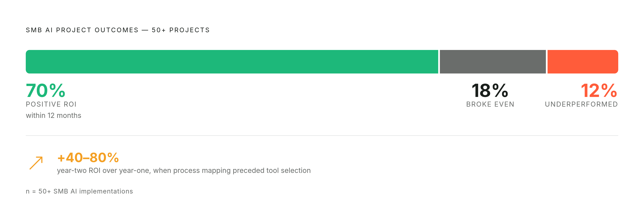Click the +40–80% orange headline
This screenshot has width=644, height=222.
coord(88,157)
